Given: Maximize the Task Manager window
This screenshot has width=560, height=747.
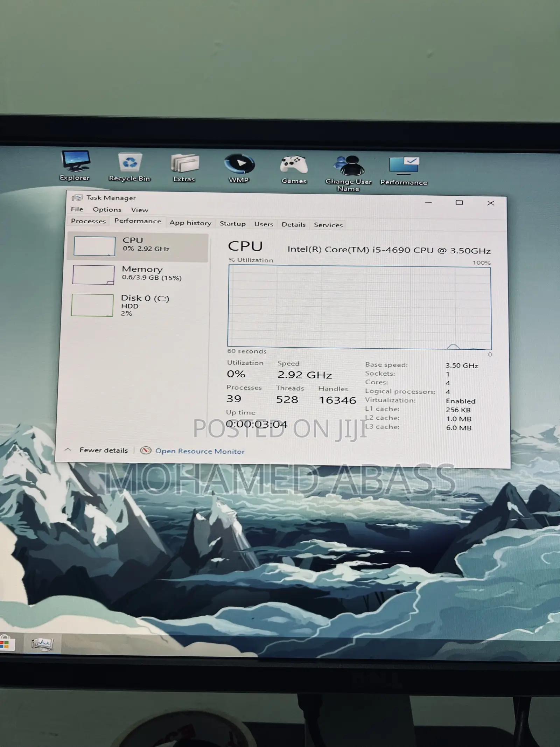Looking at the screenshot, I should 459,203.
